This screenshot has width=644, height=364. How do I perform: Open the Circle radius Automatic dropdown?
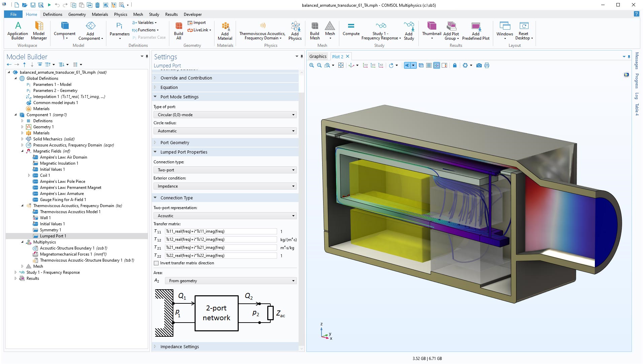click(225, 131)
